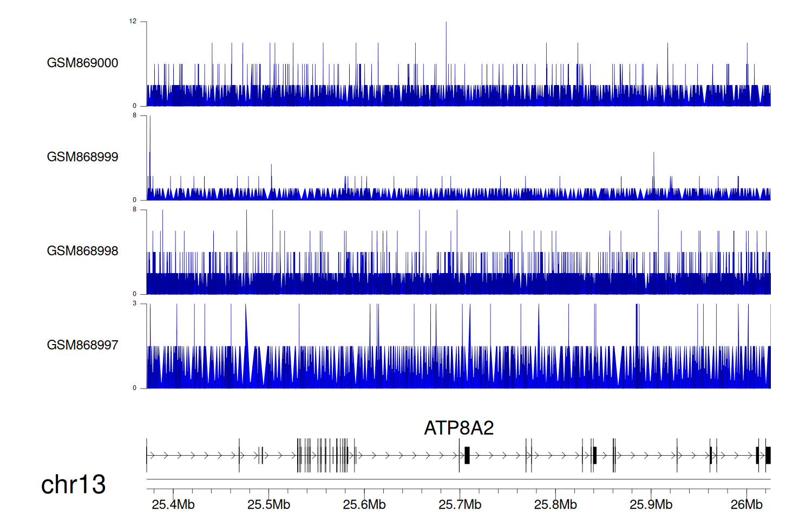Click the 25.7Mb axis tick label

[460, 504]
